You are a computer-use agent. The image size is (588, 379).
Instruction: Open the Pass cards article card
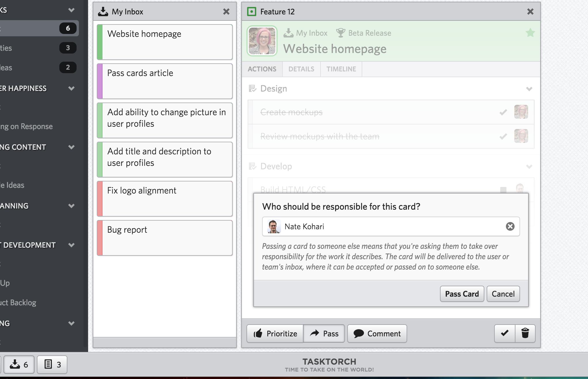coord(165,81)
